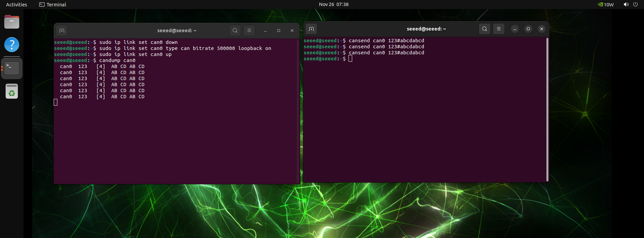Open Trash from the dock
644x238 pixels.
[x=12, y=92]
